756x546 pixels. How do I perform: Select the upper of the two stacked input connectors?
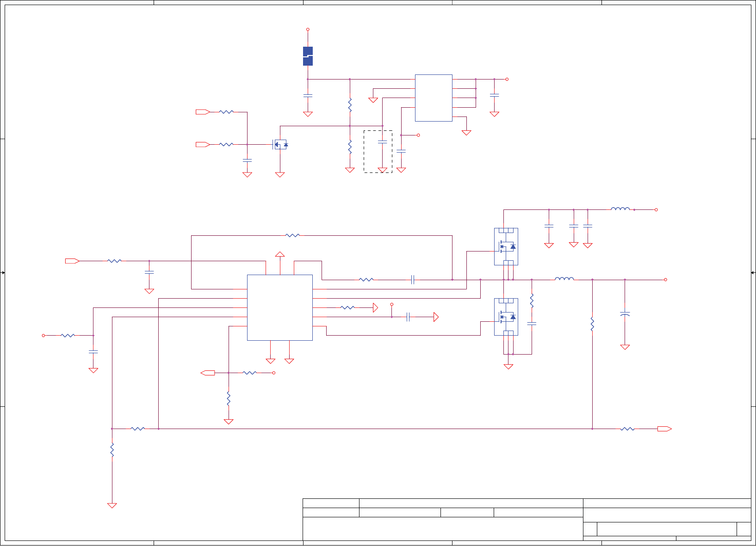pos(203,112)
